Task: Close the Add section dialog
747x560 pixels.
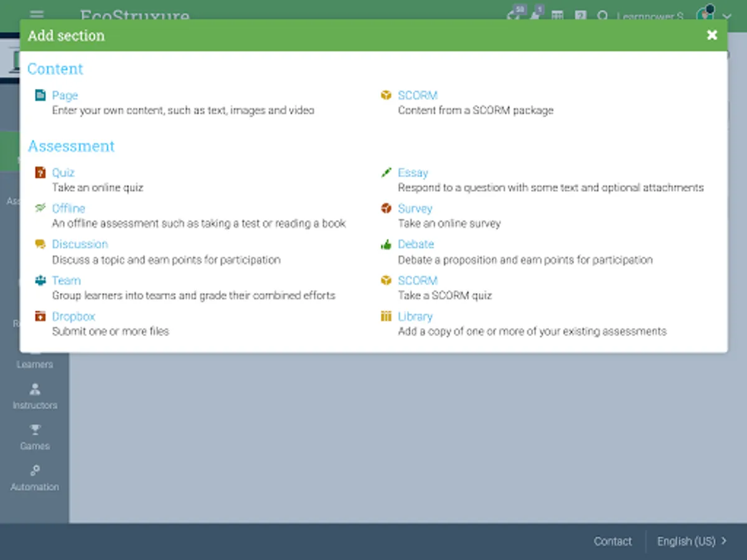Action: [712, 35]
